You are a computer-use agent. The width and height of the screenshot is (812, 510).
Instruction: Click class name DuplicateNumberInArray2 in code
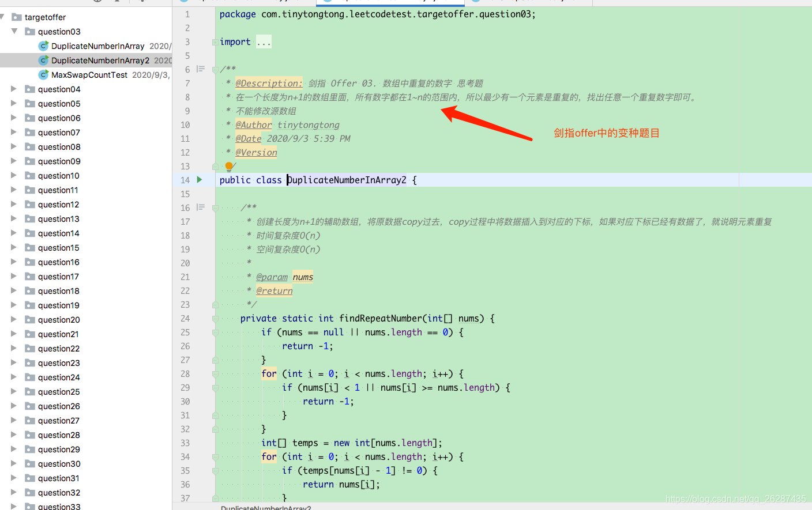tap(347, 180)
